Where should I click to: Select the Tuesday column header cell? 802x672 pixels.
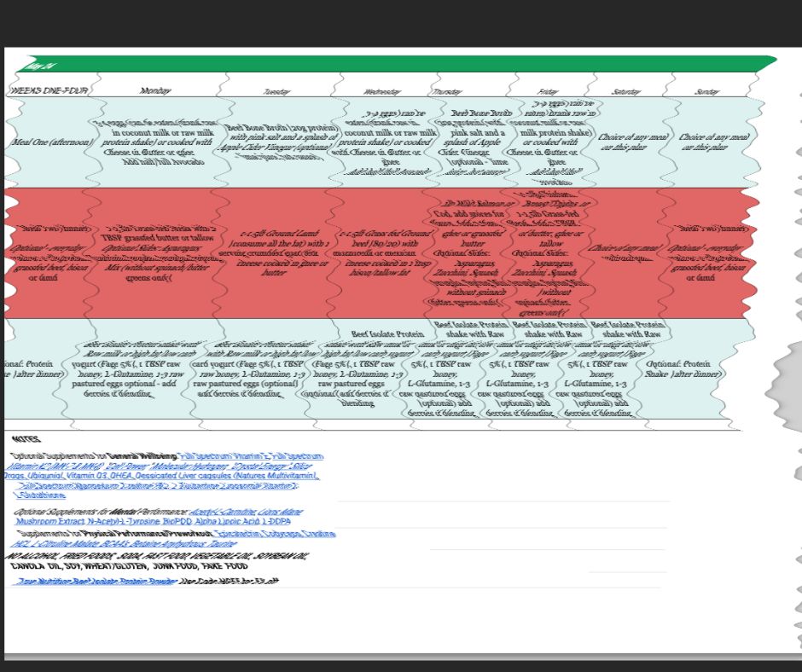(277, 90)
